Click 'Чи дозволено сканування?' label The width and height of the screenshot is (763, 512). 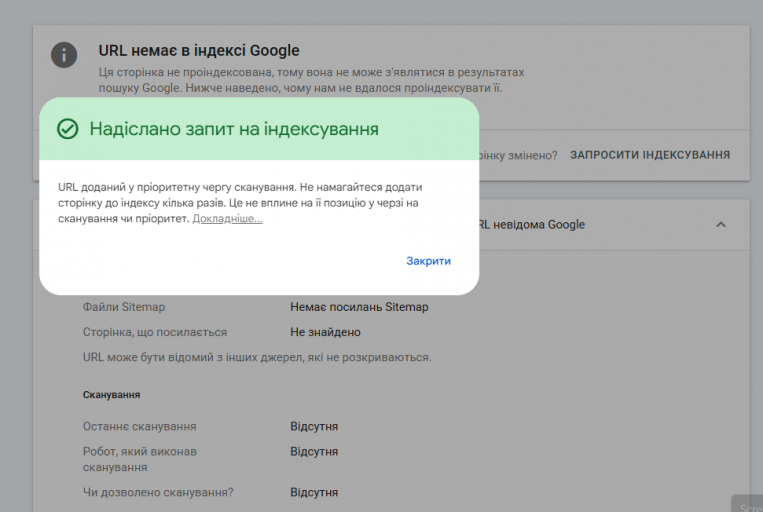158,493
